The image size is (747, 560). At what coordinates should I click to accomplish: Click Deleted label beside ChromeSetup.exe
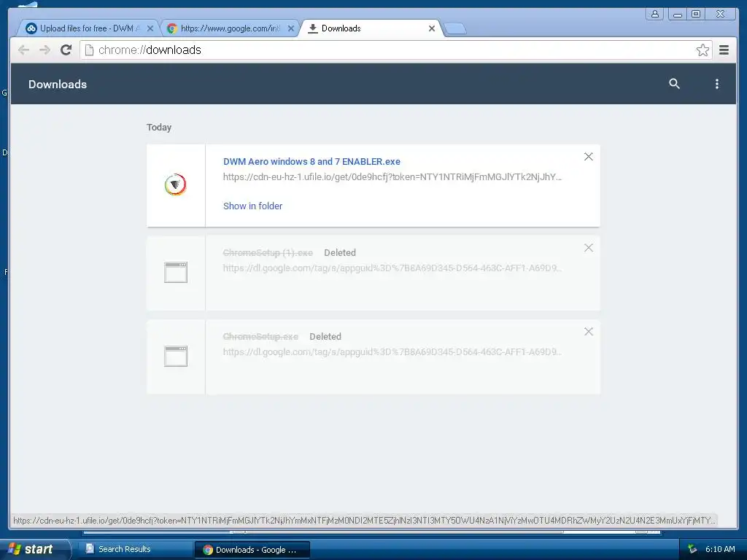point(325,337)
